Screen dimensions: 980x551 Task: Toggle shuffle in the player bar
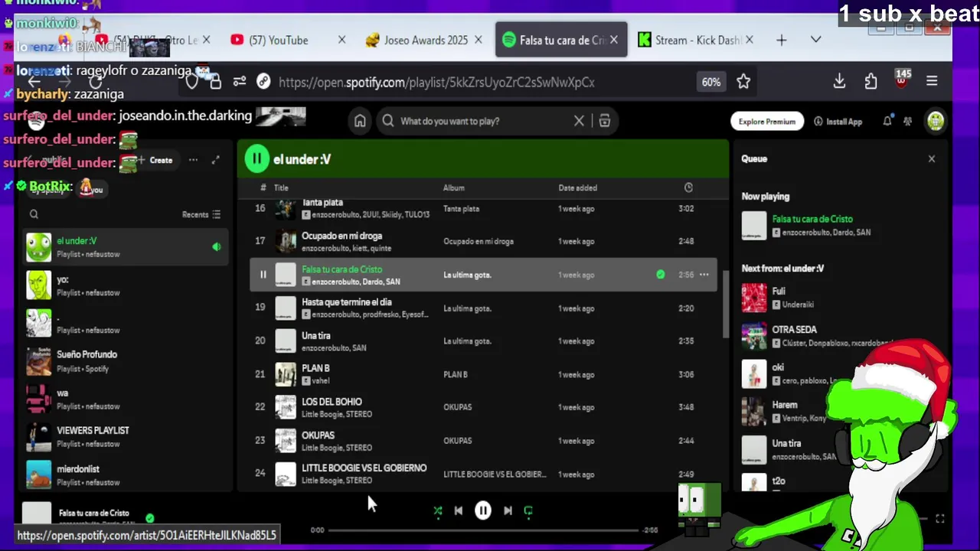437,511
